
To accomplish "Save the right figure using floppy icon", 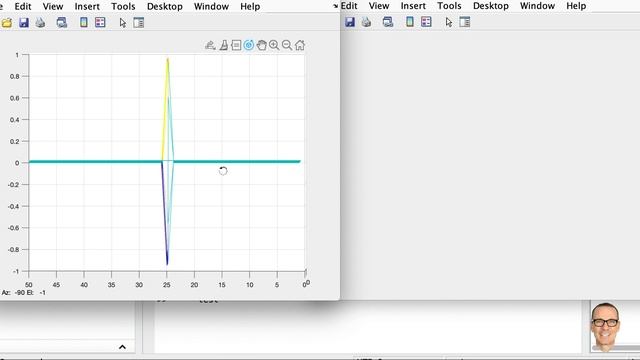I will [x=350, y=22].
